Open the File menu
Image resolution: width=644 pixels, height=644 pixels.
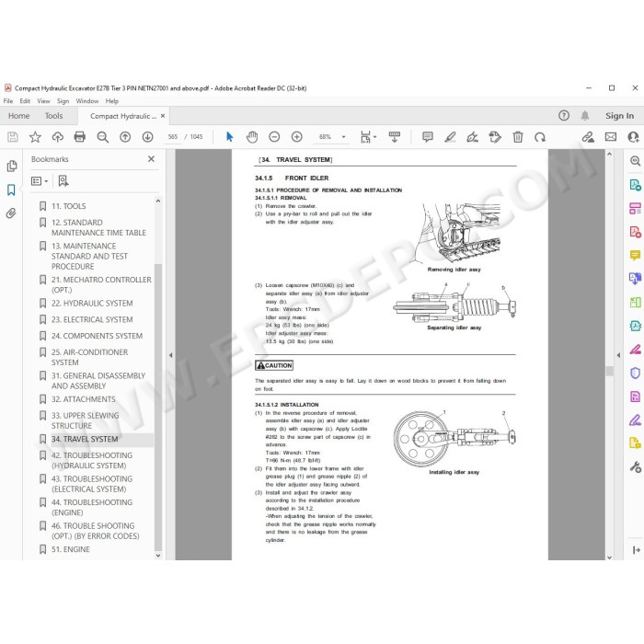point(7,101)
